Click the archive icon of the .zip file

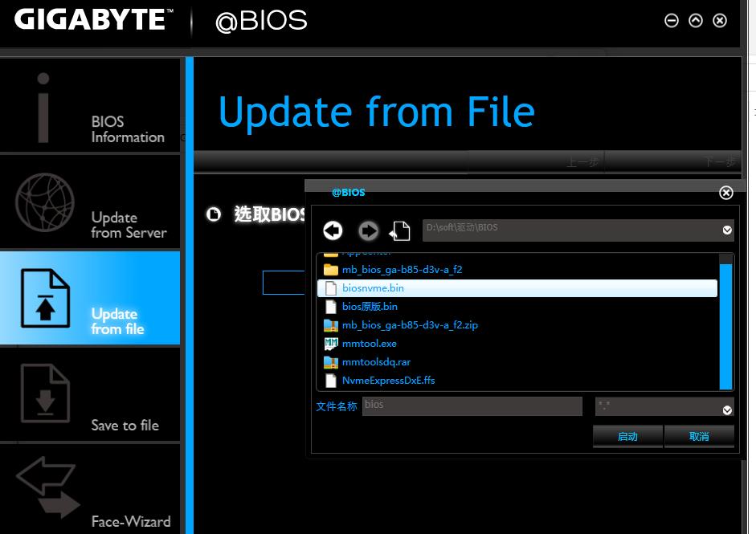tap(331, 325)
